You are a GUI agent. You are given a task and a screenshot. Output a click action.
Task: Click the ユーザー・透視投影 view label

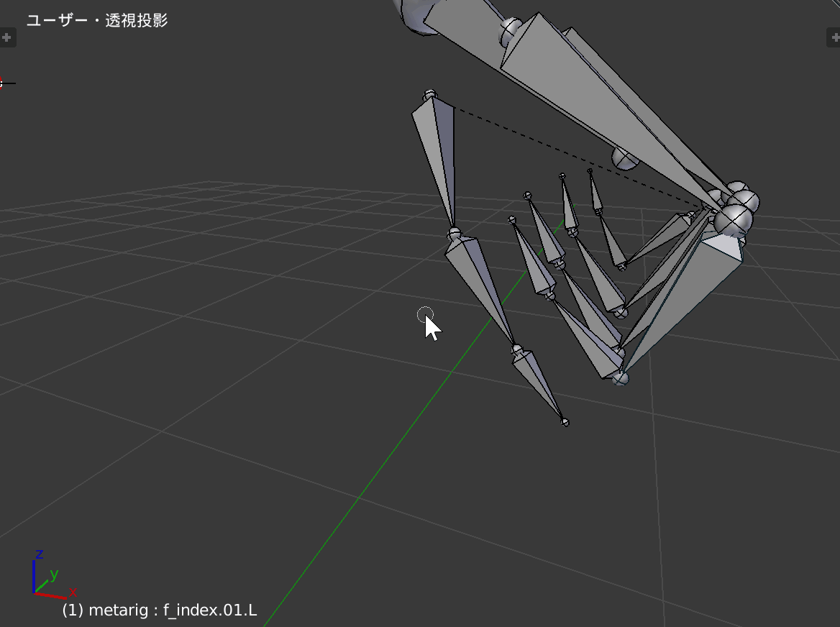[x=97, y=20]
